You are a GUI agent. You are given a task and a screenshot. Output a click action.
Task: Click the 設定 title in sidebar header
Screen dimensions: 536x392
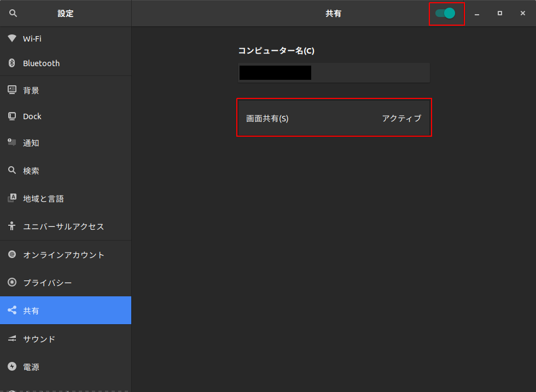coord(66,13)
